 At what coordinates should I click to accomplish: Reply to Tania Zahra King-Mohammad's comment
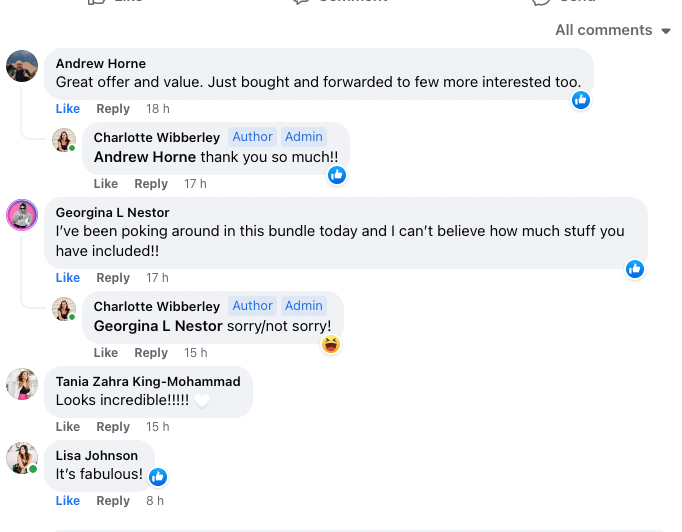tap(113, 427)
